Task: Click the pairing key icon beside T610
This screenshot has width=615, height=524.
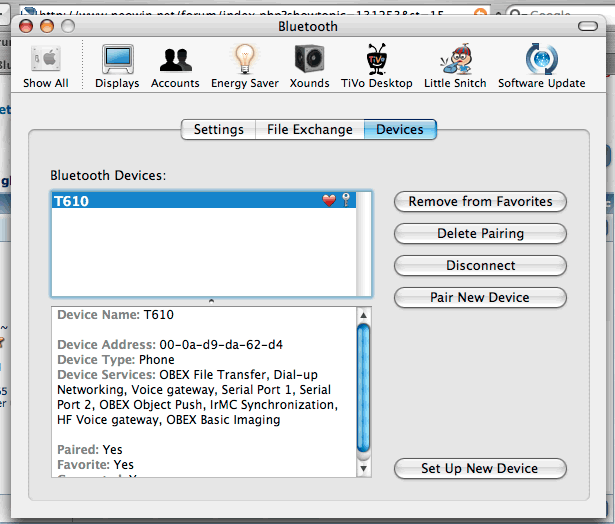Action: click(346, 201)
